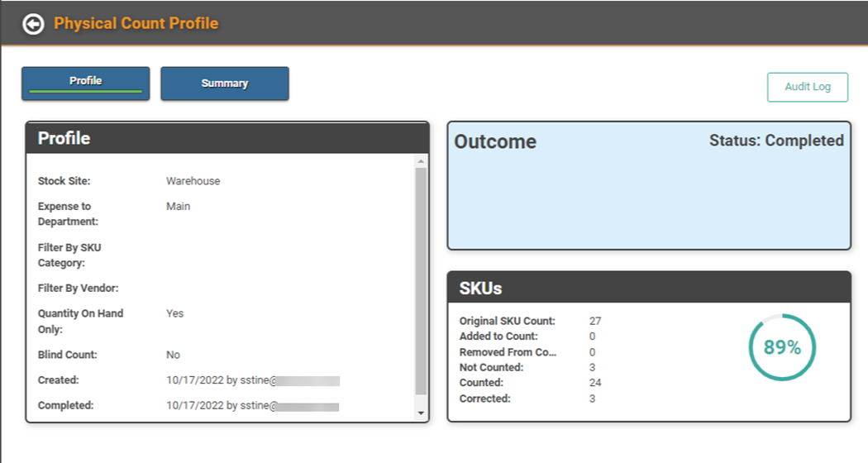Image resolution: width=868 pixels, height=463 pixels.
Task: Select the Warehouse stock site value
Action: pos(193,181)
